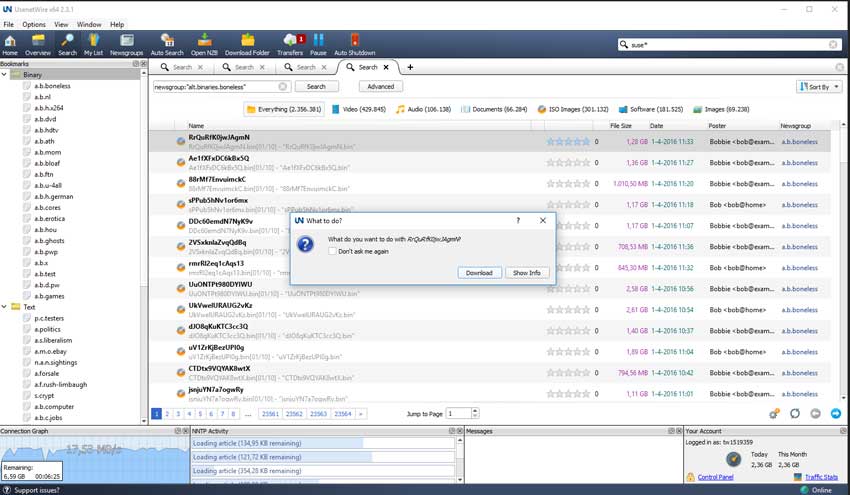
Task: Select the a.b.hdtv bookmark
Action: tap(46, 130)
